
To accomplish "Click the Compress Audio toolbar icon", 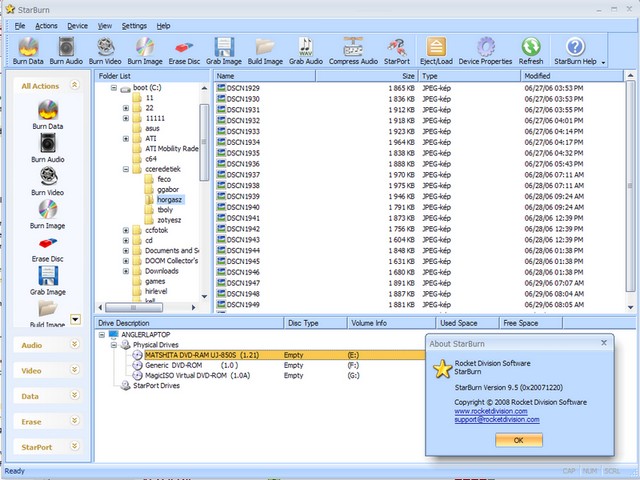I will click(x=353, y=51).
